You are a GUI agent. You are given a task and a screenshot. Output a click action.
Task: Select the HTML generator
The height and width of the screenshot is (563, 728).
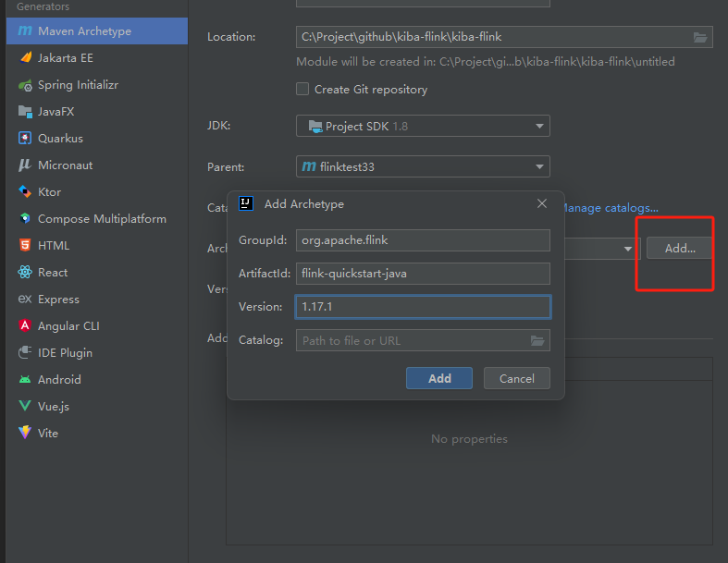(x=97, y=246)
